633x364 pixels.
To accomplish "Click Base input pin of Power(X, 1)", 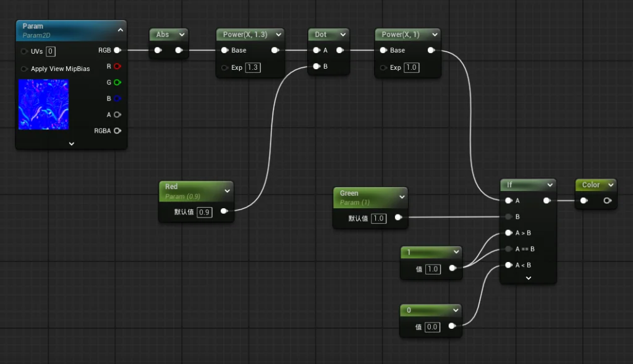I will pyautogui.click(x=383, y=50).
